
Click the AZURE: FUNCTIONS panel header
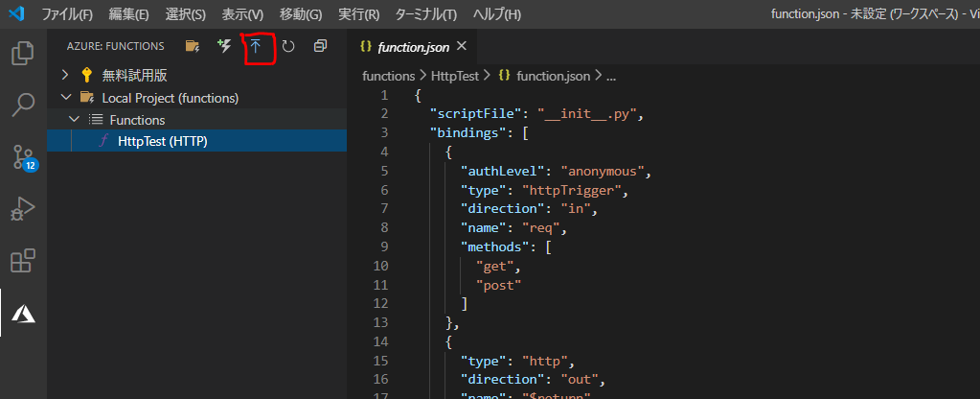coord(116,46)
